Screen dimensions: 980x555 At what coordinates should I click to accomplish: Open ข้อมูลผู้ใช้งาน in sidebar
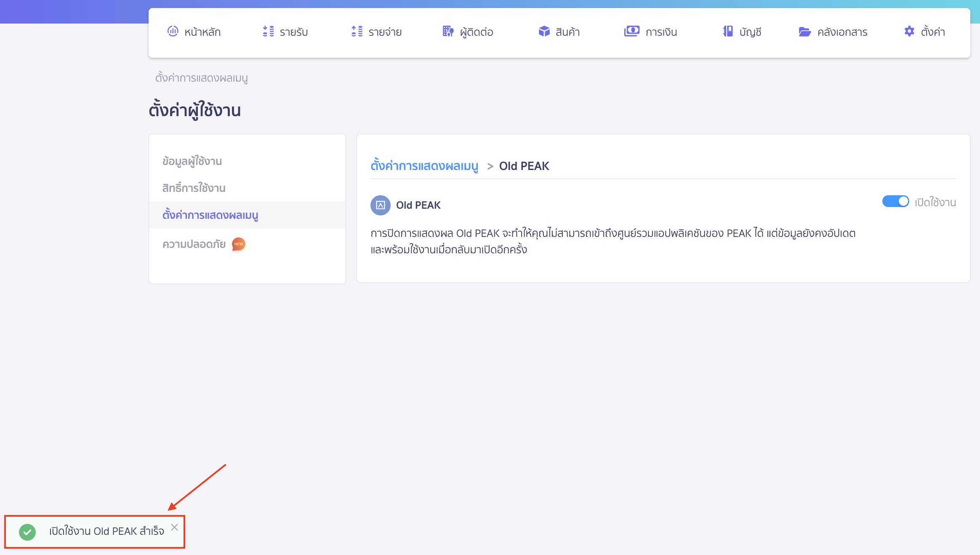click(x=192, y=161)
